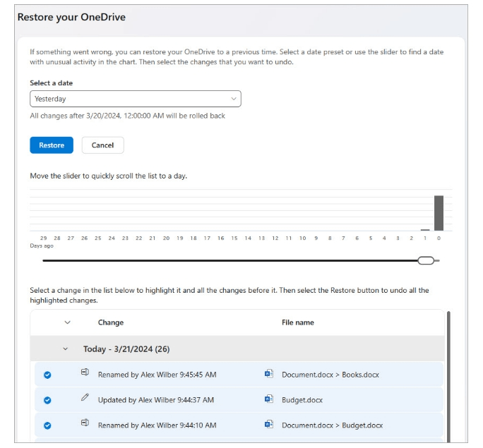
Task: Click the chart axis label 7
Action: tap(343, 238)
